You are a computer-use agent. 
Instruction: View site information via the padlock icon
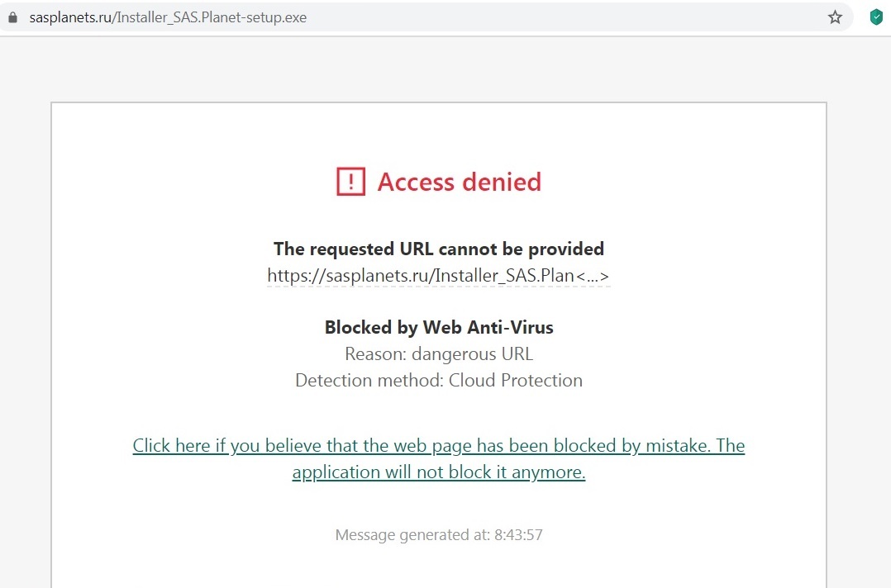click(12, 17)
